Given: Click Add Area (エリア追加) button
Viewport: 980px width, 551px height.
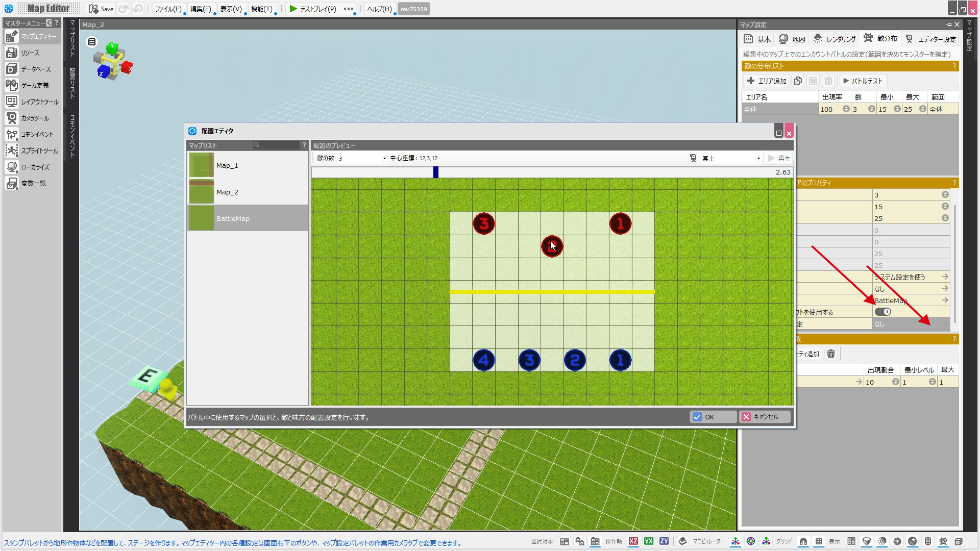Looking at the screenshot, I should pyautogui.click(x=767, y=81).
